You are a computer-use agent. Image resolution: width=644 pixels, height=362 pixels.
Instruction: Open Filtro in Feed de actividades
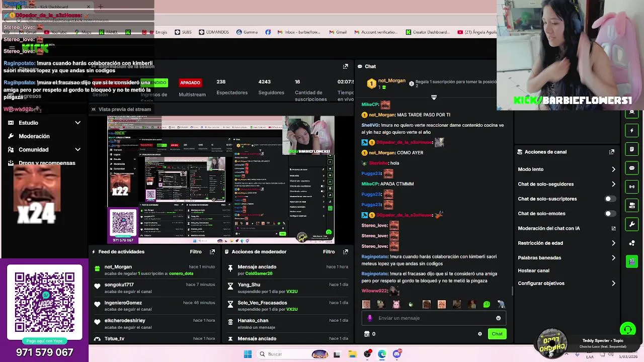196,252
